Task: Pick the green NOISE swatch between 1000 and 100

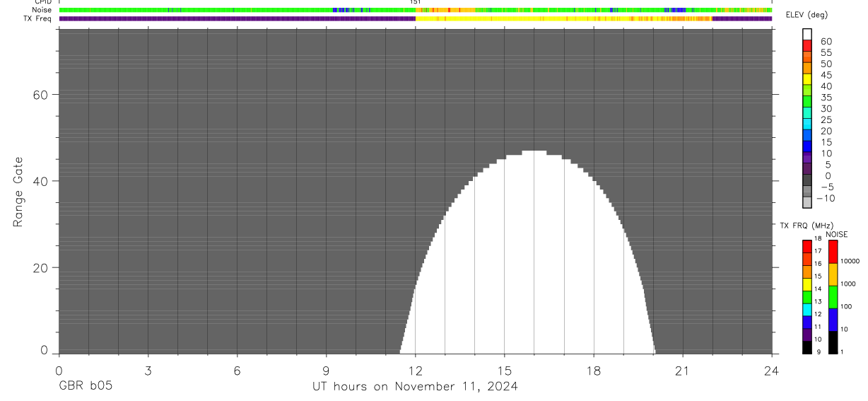Action: [833, 296]
